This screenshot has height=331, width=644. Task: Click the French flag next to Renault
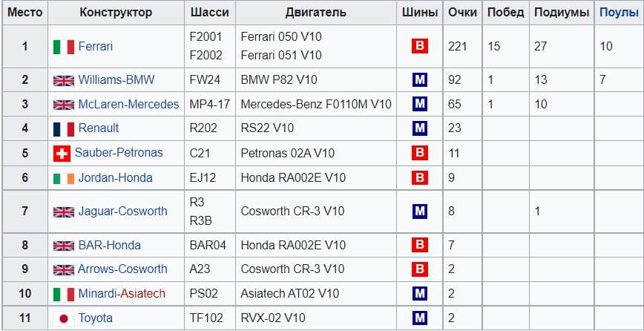coord(64,128)
